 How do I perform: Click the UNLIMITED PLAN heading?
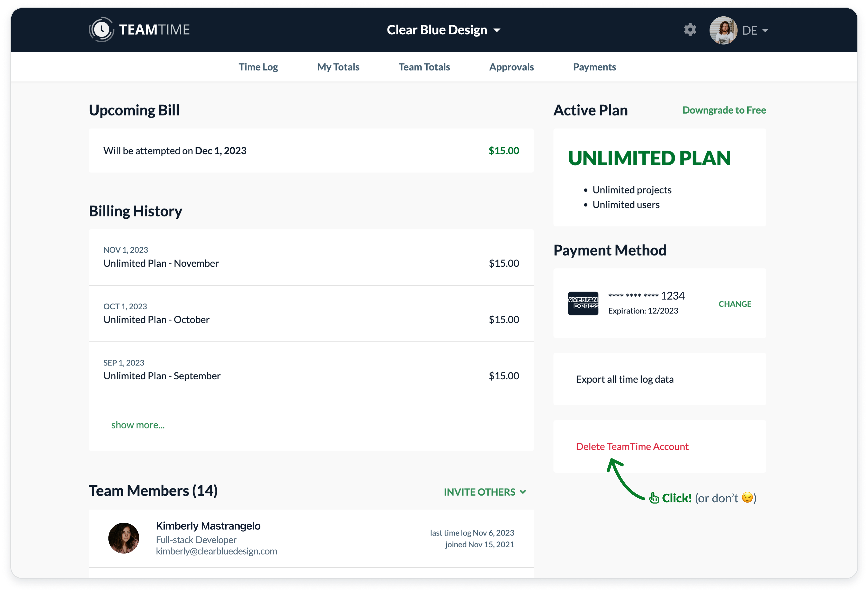pyautogui.click(x=649, y=158)
